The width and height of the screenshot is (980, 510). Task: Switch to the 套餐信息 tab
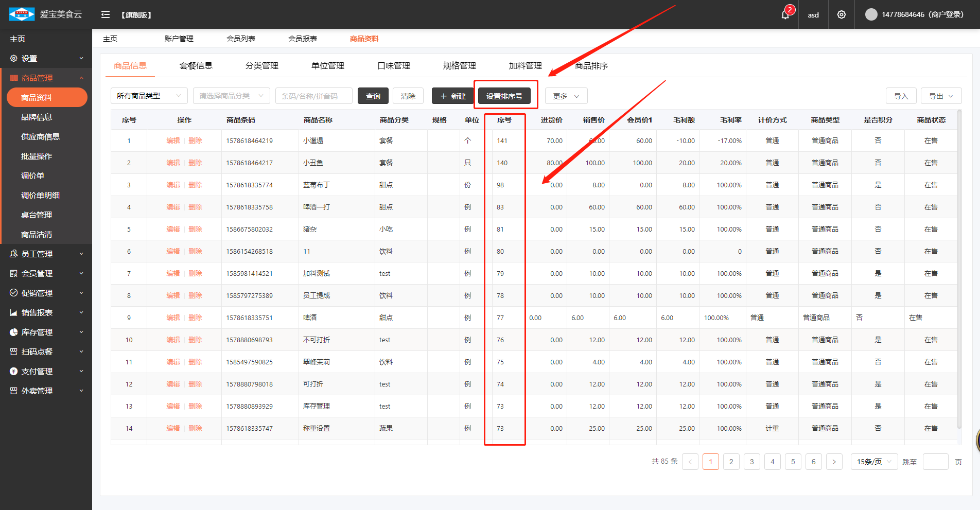[196, 66]
